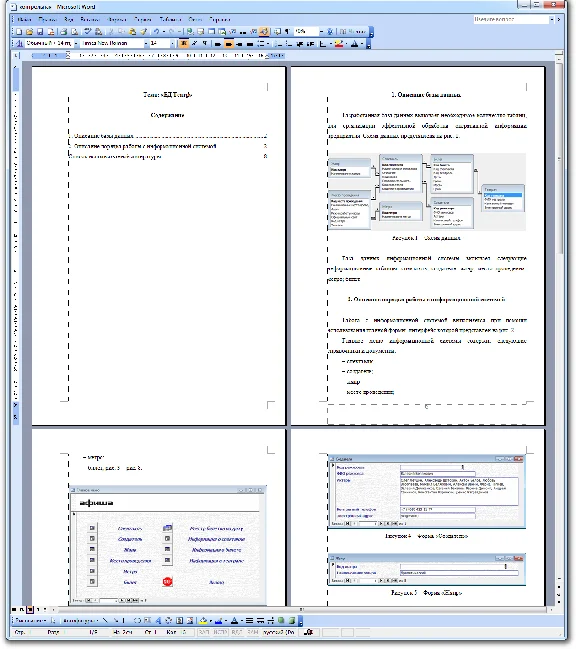The image size is (576, 649).
Task: Toggle center alignment button
Action: click(228, 43)
